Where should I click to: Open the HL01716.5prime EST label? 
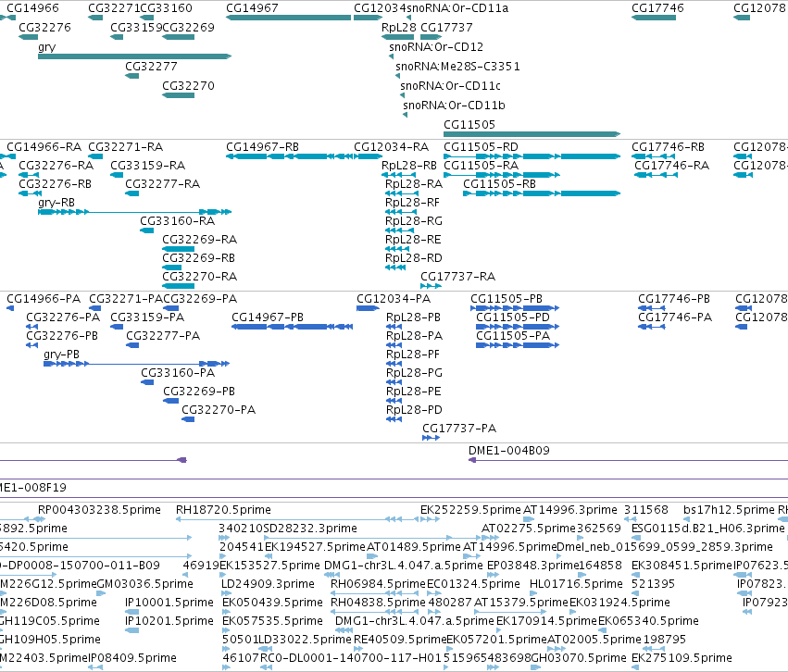coord(577,584)
